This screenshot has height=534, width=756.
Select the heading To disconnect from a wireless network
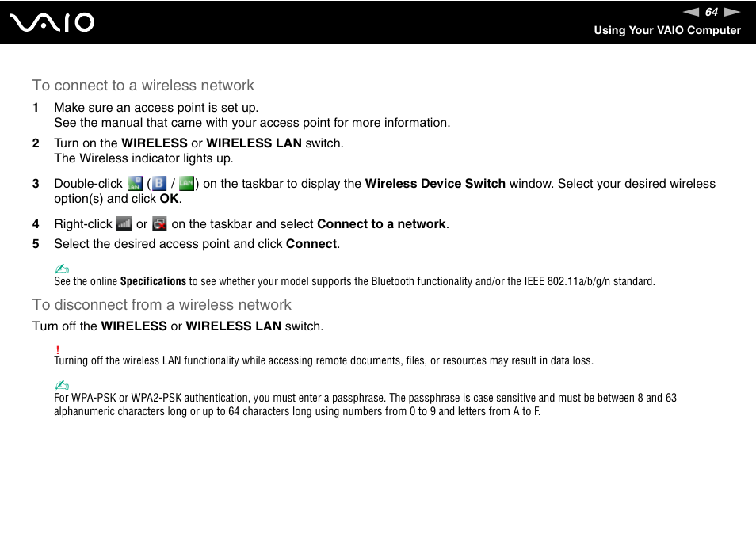tap(162, 305)
